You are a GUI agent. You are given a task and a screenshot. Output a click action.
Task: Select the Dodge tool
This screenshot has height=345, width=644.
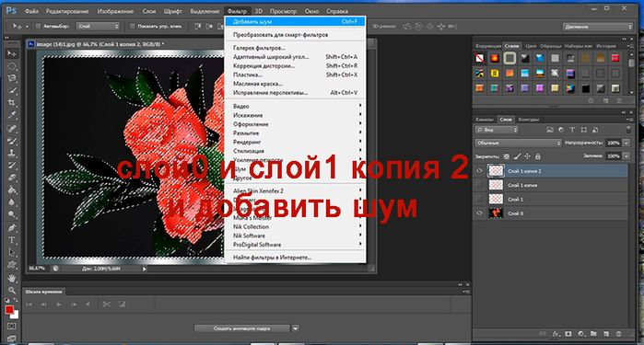pos(11,214)
